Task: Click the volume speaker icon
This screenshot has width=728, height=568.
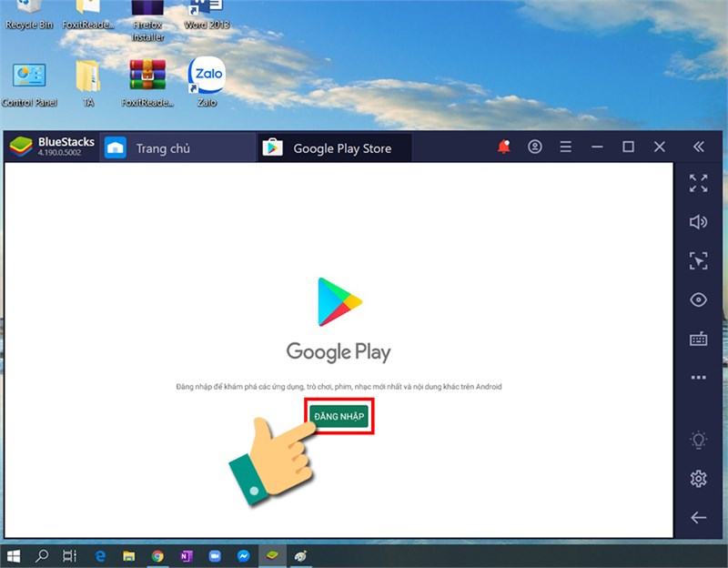Action: pos(698,222)
